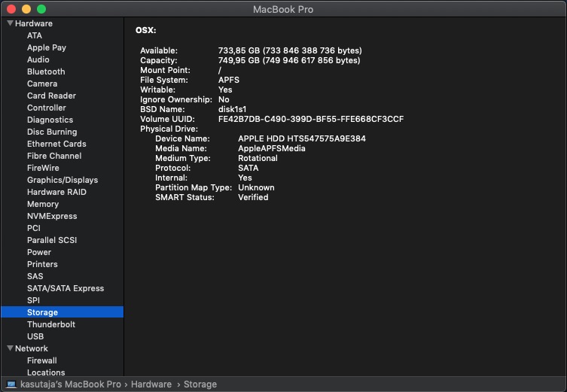Image resolution: width=567 pixels, height=392 pixels.
Task: Click Hardware in the path bar
Action: click(151, 384)
